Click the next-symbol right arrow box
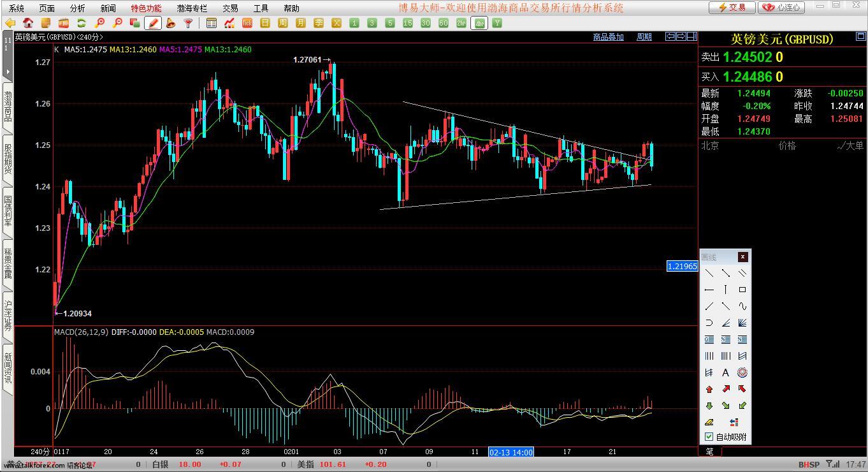 pyautogui.click(x=681, y=37)
